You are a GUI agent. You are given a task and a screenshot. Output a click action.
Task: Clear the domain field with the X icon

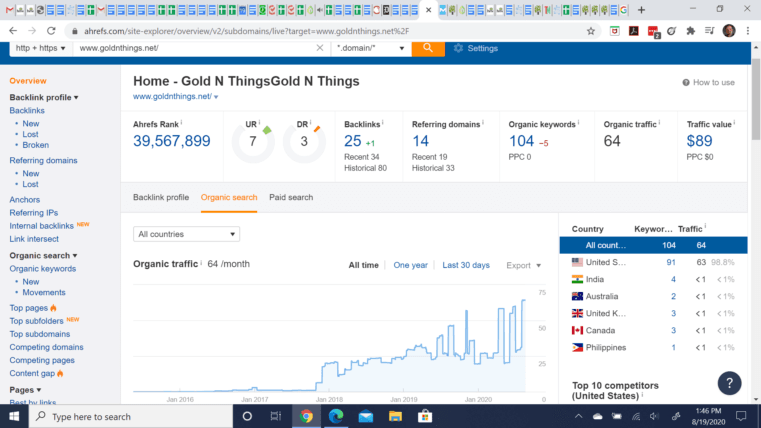[x=320, y=48]
